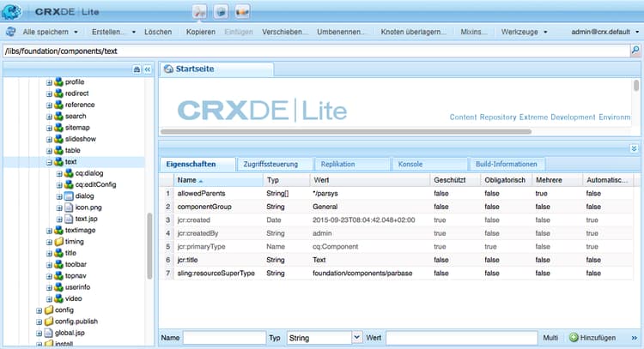Select the text.jsp file icon
The width and height of the screenshot is (644, 349).
tap(69, 219)
